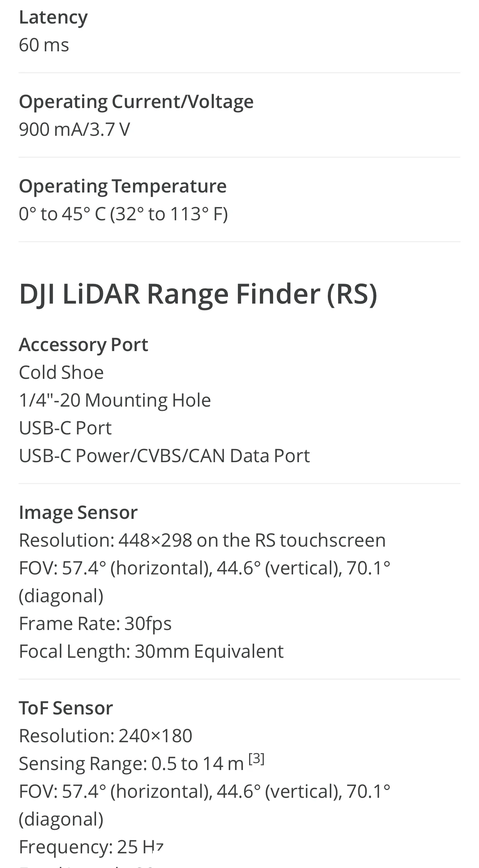This screenshot has width=479, height=868.
Task: Tap the Latency spec label
Action: click(x=53, y=18)
